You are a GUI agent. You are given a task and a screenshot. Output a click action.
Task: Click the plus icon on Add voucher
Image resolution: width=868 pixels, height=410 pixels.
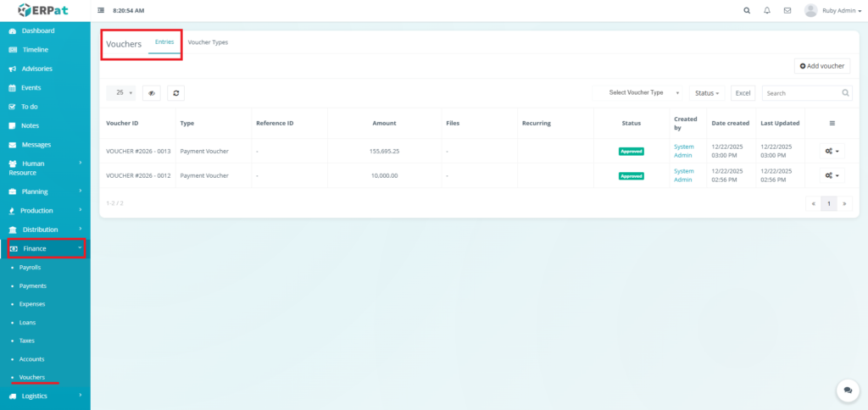(803, 66)
